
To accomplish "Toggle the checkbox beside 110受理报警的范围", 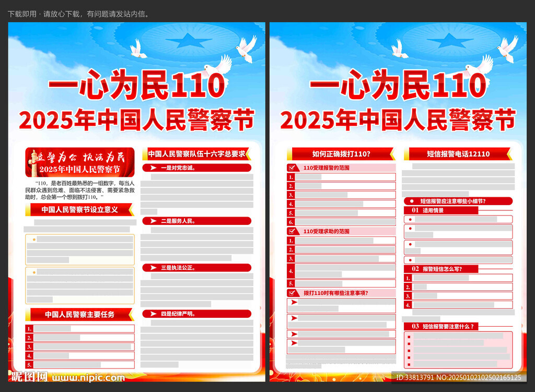I will (292, 168).
